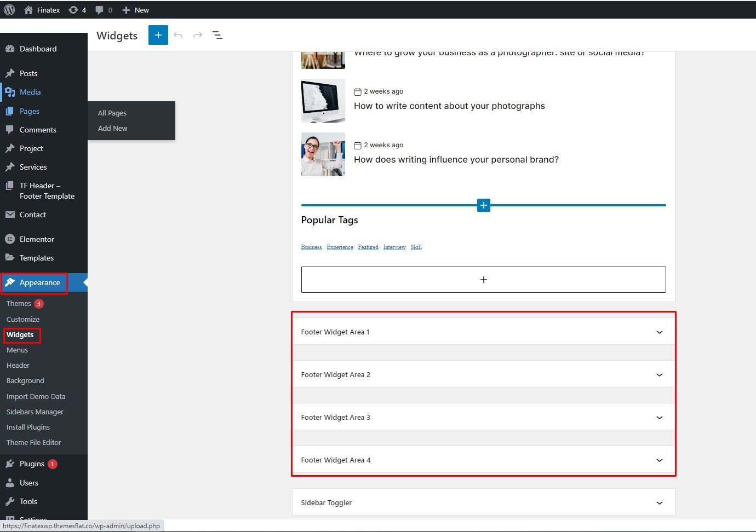This screenshot has width=756, height=532.
Task: Click the Popular Tags heading
Action: (329, 220)
